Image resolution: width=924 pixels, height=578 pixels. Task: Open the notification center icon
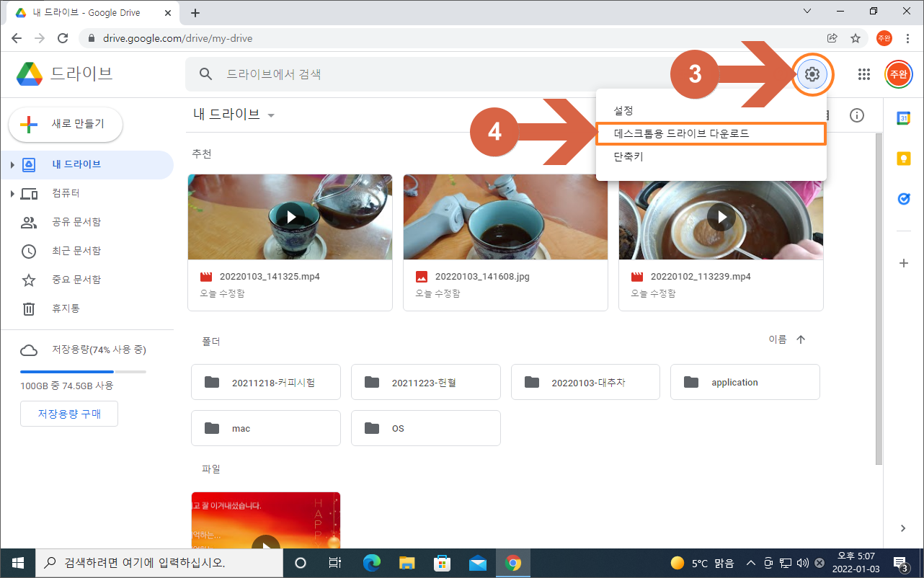point(900,563)
